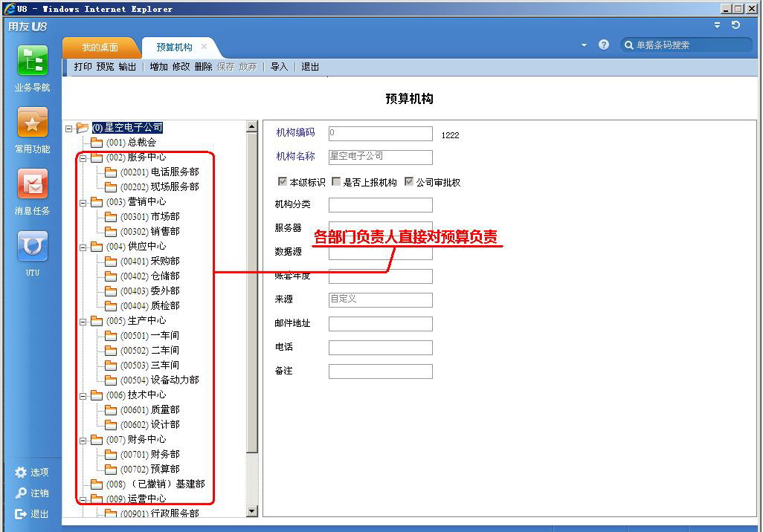
Task: Click 导入 in the toolbar
Action: (x=280, y=67)
